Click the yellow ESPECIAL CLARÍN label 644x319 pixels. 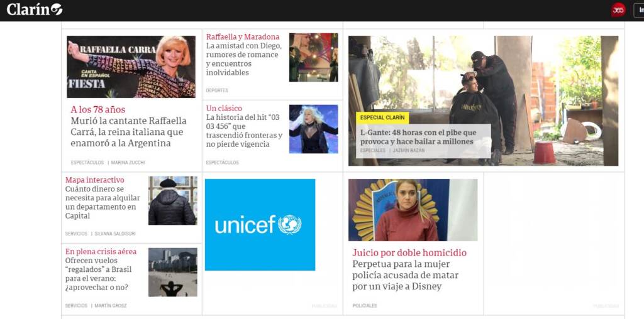[x=382, y=117]
